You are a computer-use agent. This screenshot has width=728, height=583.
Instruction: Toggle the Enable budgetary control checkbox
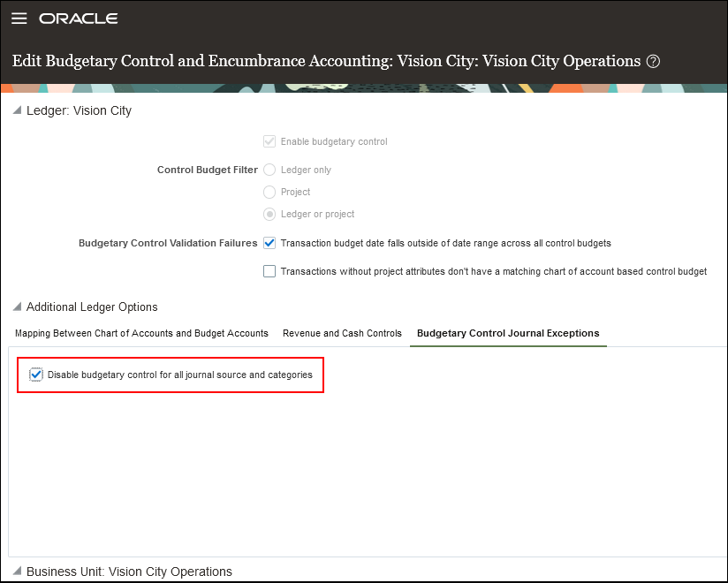[x=269, y=141]
